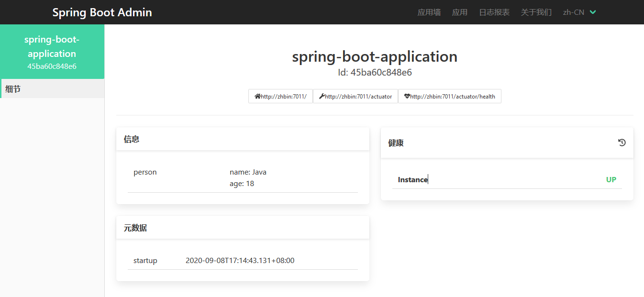The image size is (644, 297).
Task: Select the 细节 sidebar item
Action: (x=53, y=88)
